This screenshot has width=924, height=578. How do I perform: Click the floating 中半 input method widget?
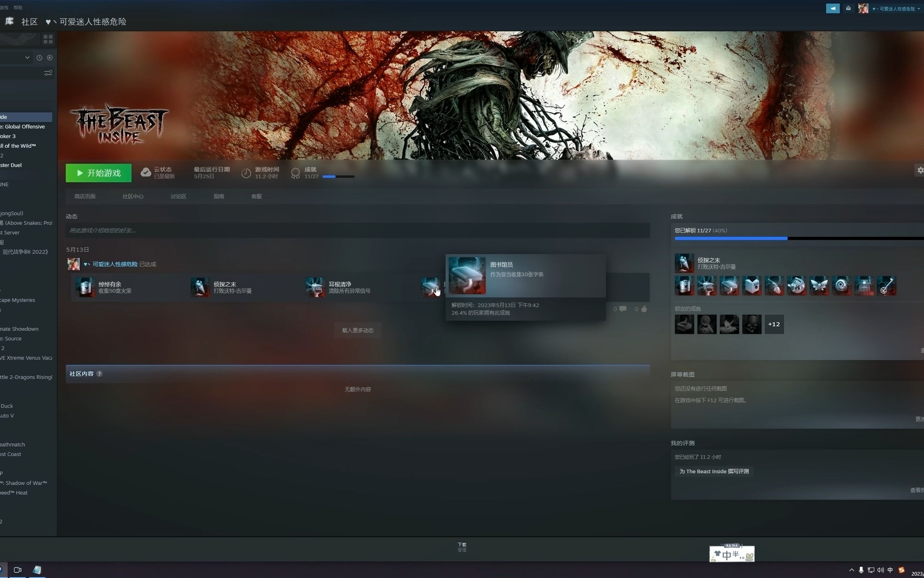tap(732, 554)
